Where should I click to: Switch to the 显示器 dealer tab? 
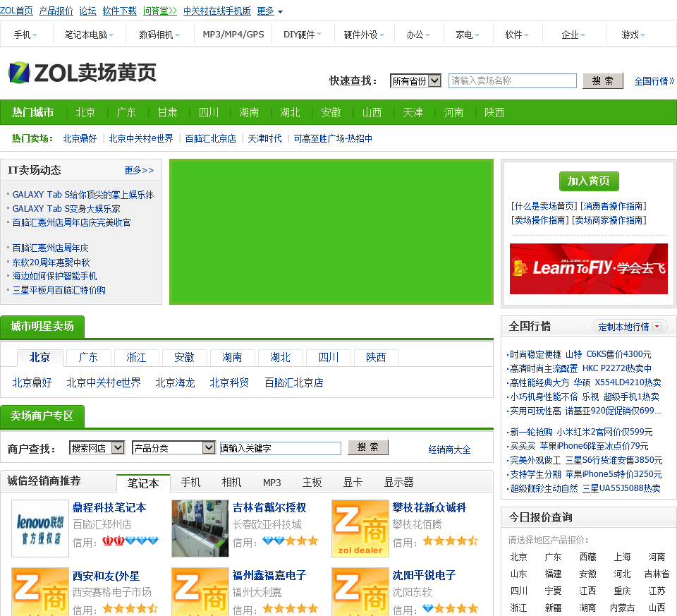[399, 483]
